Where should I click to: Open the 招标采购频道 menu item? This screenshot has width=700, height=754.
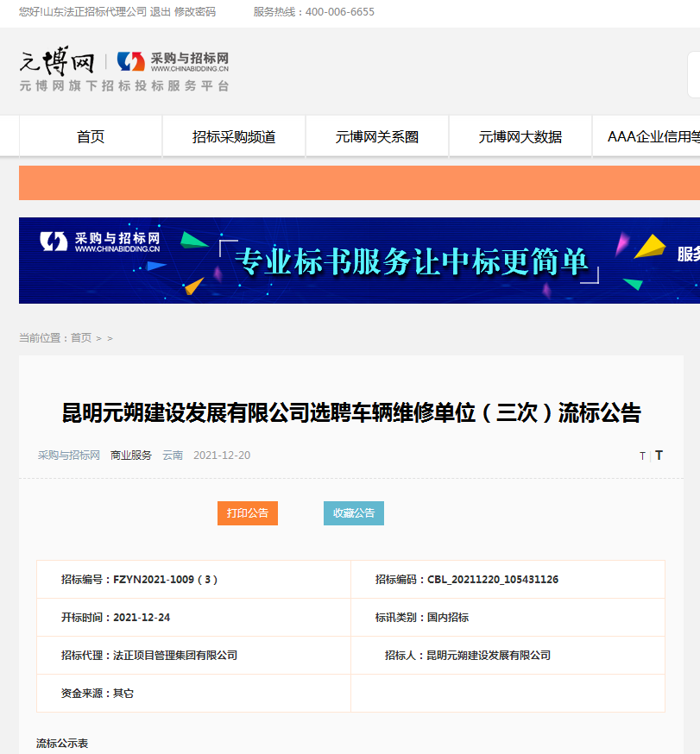pos(233,135)
